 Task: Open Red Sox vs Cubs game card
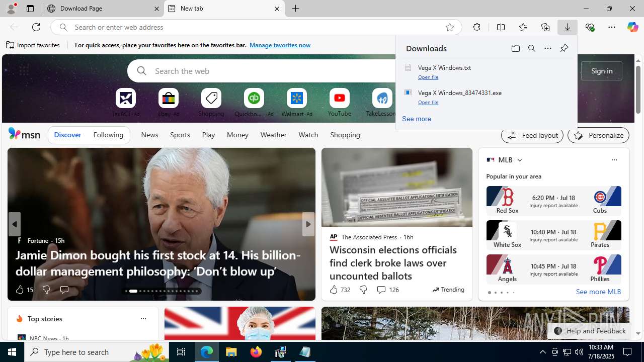553,201
